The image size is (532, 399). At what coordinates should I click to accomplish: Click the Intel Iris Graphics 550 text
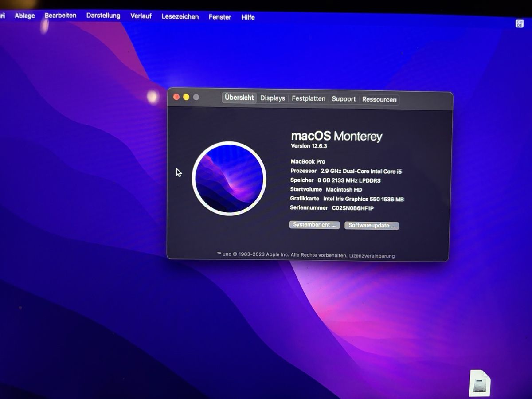(x=364, y=199)
